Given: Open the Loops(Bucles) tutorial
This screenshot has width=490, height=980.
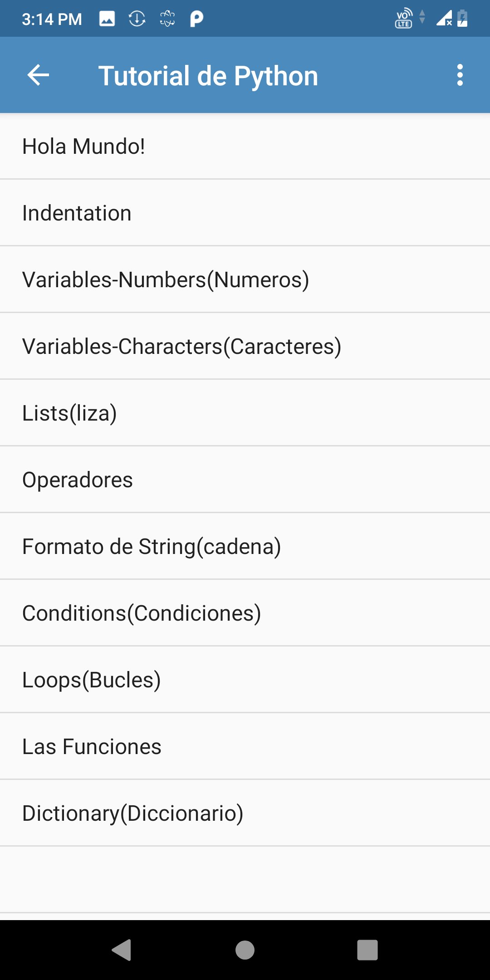Looking at the screenshot, I should pos(245,680).
